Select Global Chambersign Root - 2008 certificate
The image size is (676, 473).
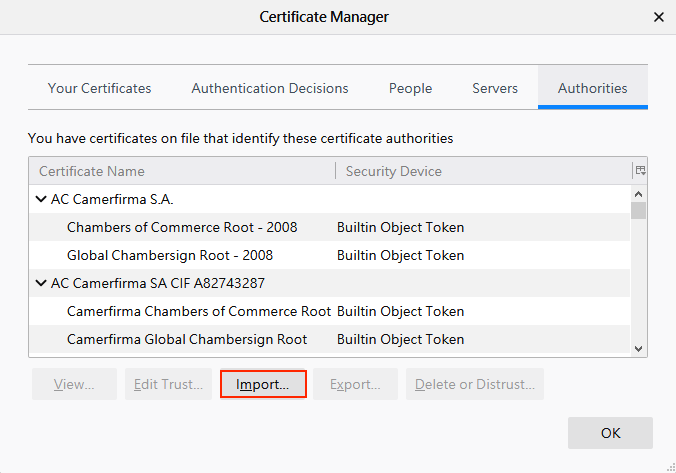click(x=170, y=255)
